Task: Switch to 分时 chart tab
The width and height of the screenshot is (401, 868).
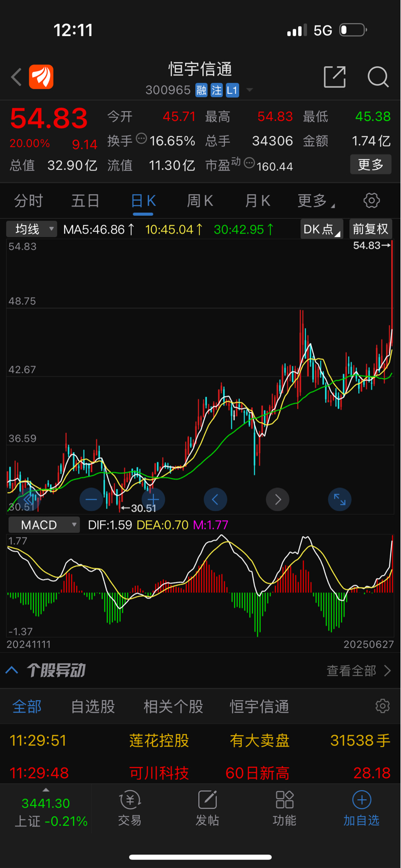Action: click(x=29, y=201)
